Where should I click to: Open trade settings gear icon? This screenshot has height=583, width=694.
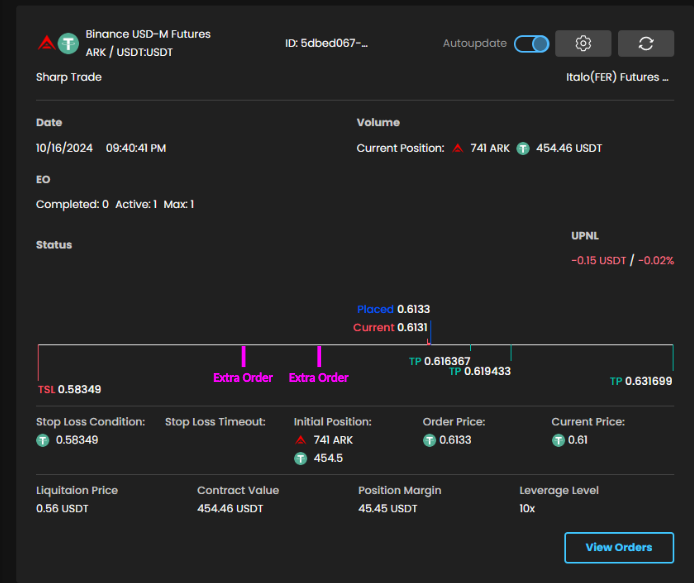click(x=584, y=44)
